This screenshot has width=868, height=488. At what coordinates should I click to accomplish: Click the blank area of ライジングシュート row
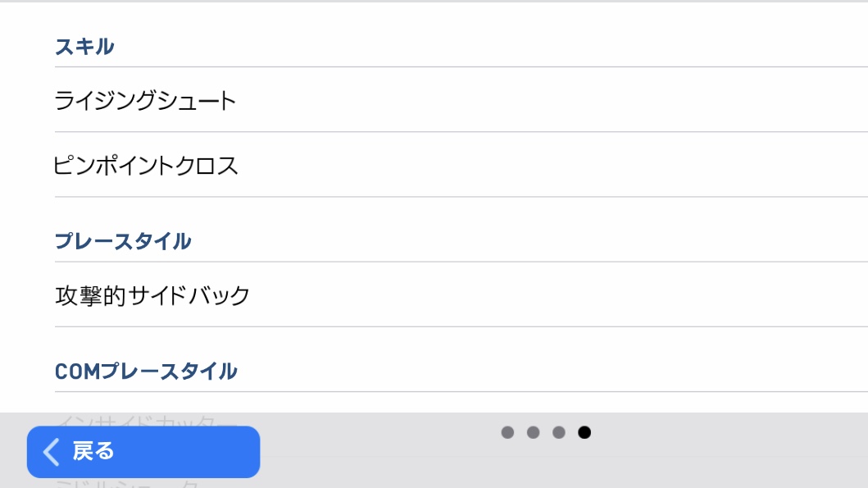coord(553,100)
